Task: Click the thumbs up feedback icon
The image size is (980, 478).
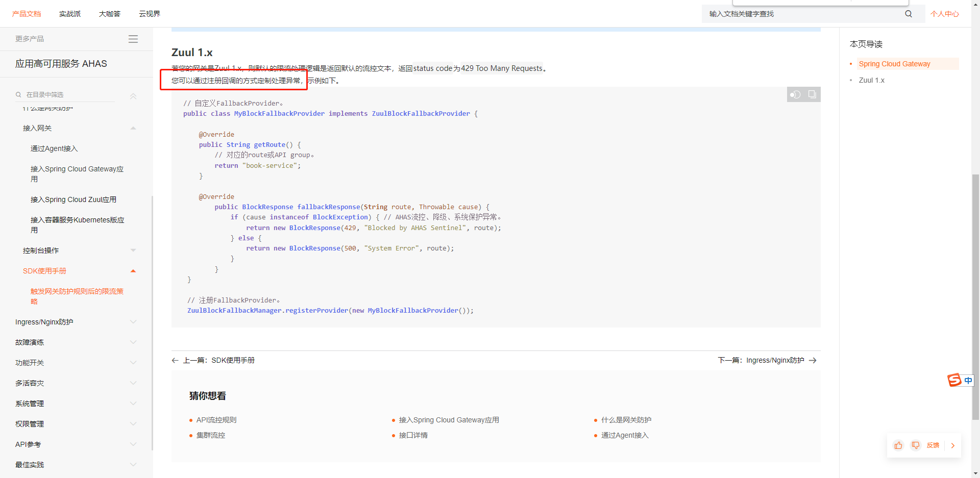Action: tap(898, 445)
